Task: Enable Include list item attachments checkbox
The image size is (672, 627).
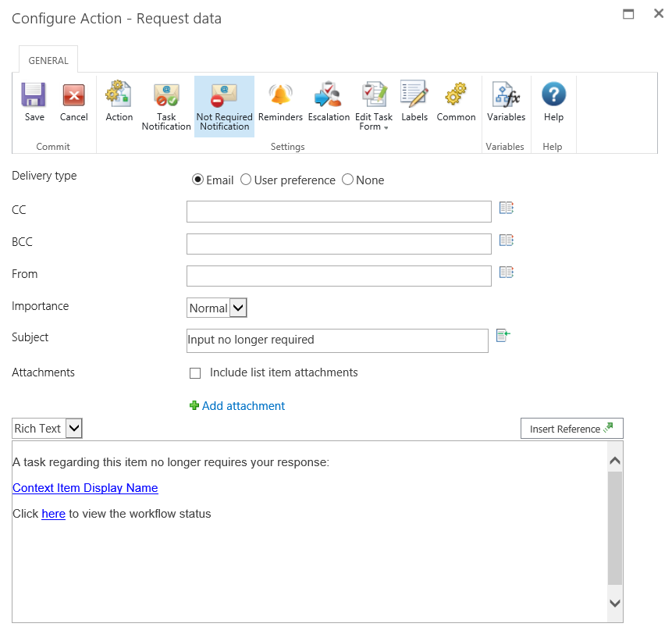Action: tap(195, 373)
